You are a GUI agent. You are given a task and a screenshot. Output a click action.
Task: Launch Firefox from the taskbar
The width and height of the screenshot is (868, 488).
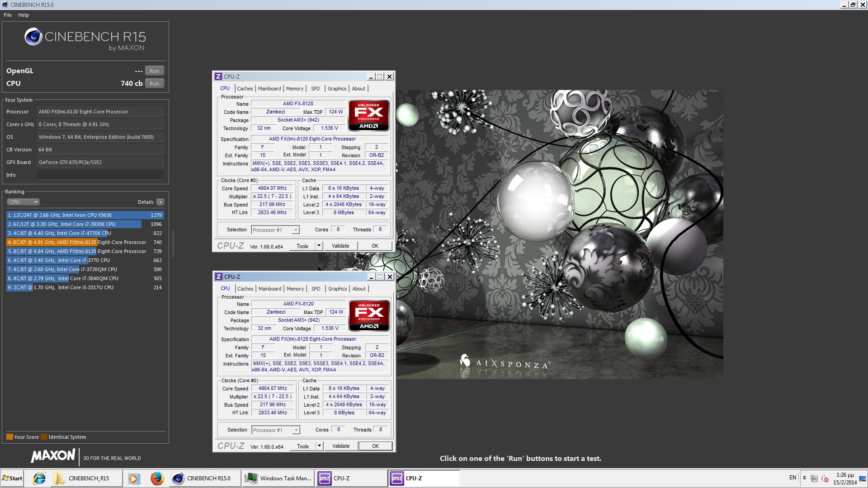pyautogui.click(x=157, y=479)
